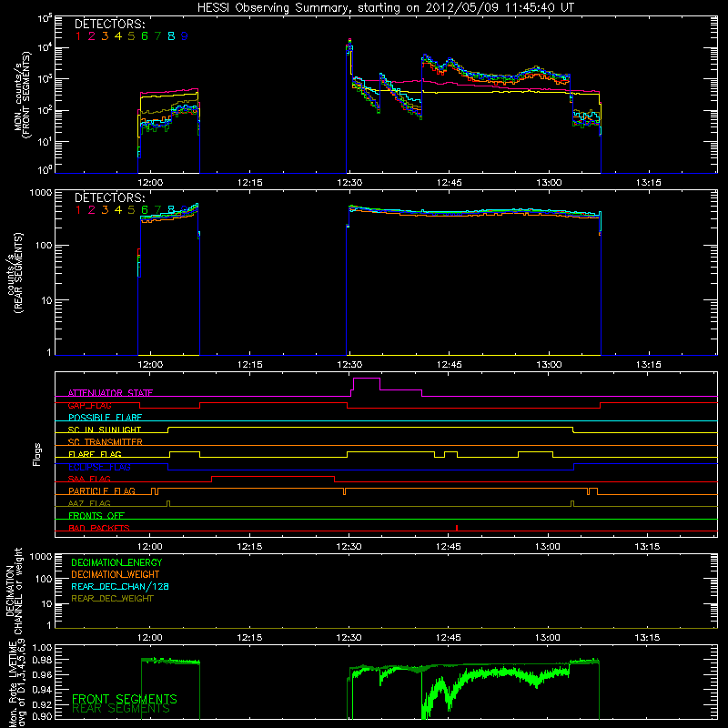
Task: Click DETECTORS: heading in rear segments plot
Action: click(x=110, y=197)
